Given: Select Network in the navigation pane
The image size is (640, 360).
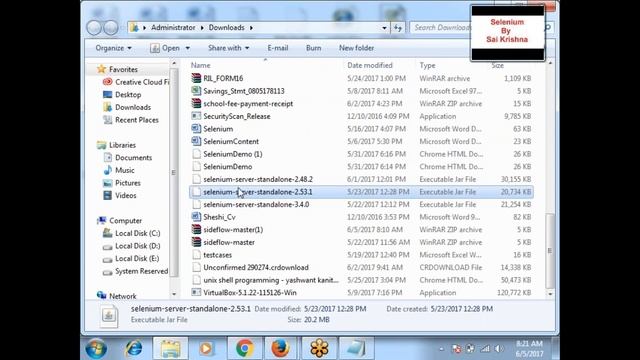Looking at the screenshot, I should pos(122,296).
